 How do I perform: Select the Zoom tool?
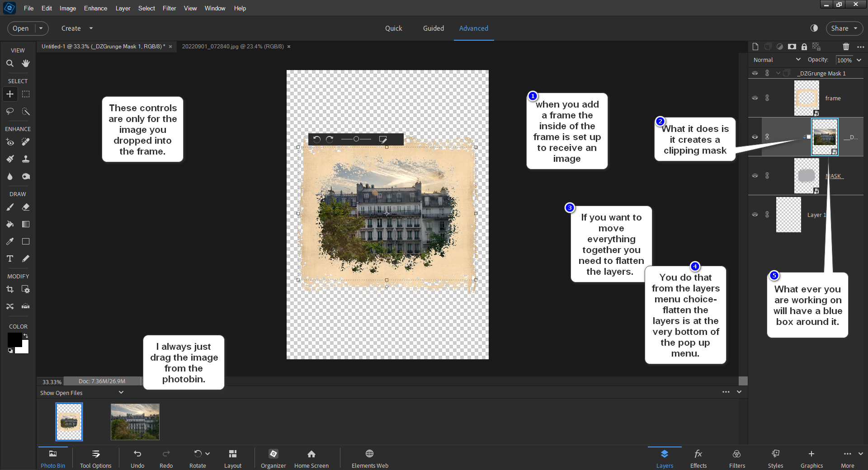coord(10,63)
